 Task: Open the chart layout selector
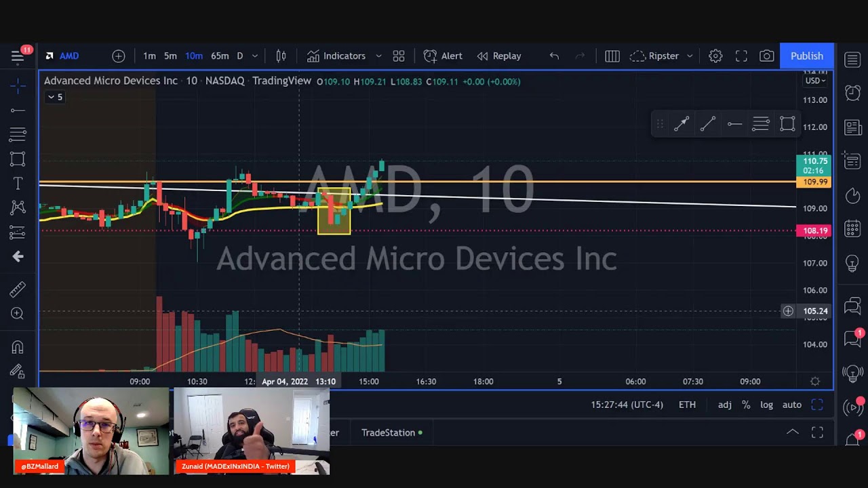click(612, 56)
